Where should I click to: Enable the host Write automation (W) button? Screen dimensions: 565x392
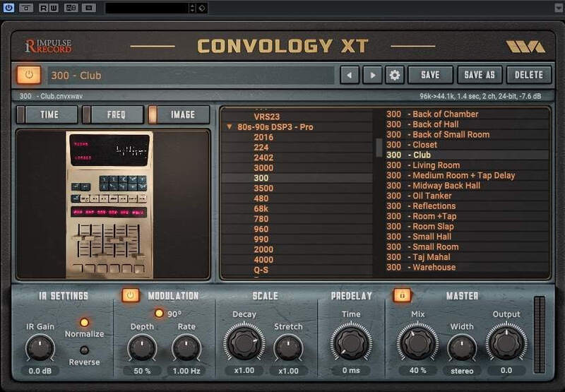[54, 8]
